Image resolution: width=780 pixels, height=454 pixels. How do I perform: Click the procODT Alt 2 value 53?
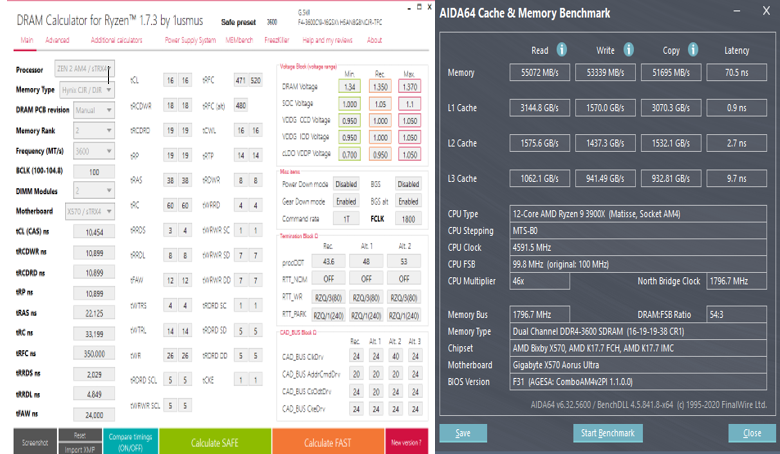[x=404, y=262]
